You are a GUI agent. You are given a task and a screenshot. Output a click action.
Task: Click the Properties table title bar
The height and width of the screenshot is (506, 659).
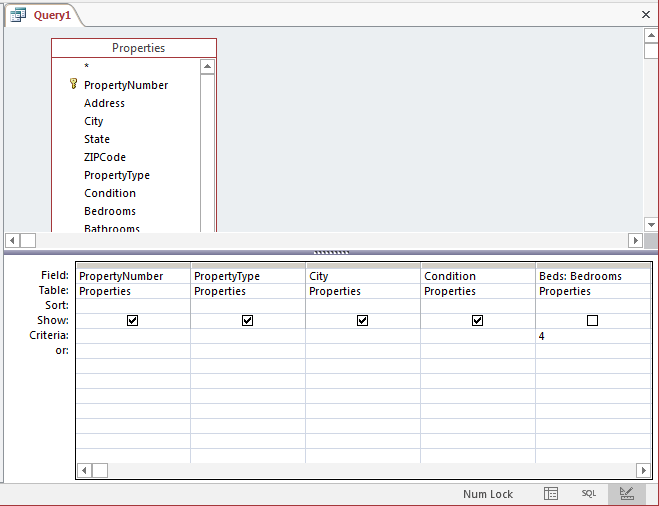point(134,48)
